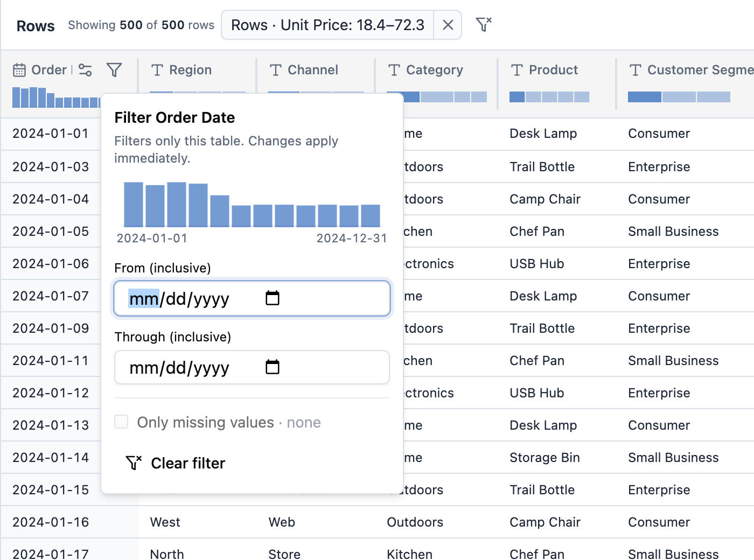Select the 2024-01-09 date cell
The width and height of the screenshot is (754, 560).
point(51,328)
